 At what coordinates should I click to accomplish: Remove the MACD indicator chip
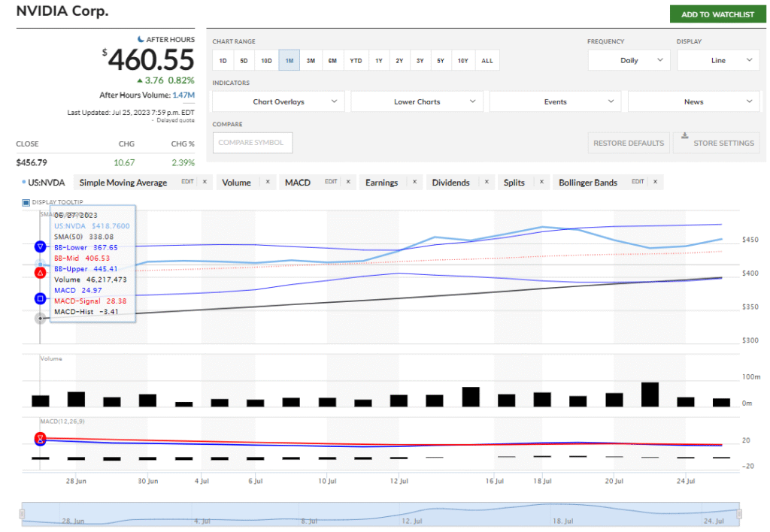(348, 182)
